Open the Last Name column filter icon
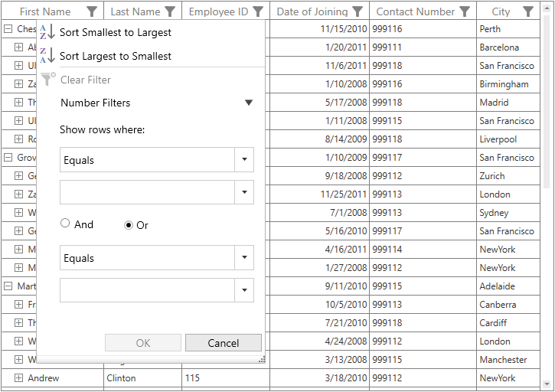This screenshot has width=555, height=392. [x=170, y=11]
